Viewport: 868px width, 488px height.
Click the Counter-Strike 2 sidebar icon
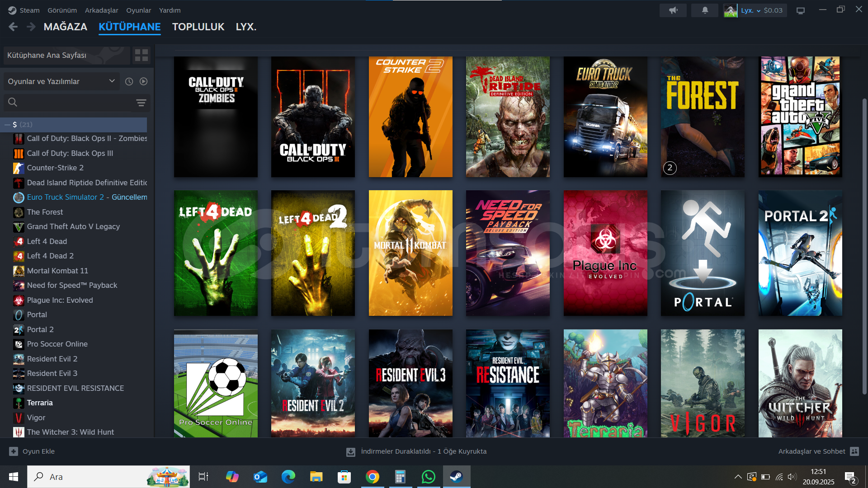coord(19,168)
